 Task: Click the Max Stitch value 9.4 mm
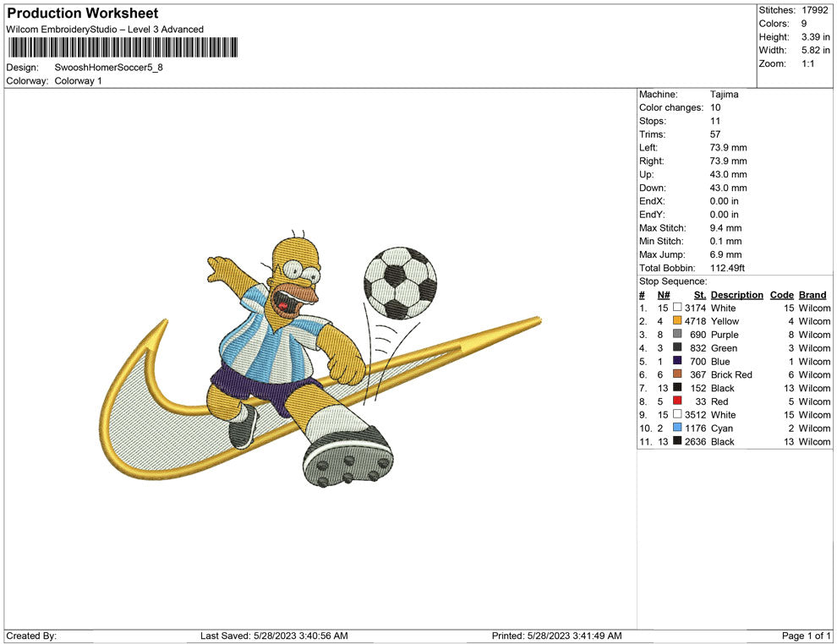(726, 228)
